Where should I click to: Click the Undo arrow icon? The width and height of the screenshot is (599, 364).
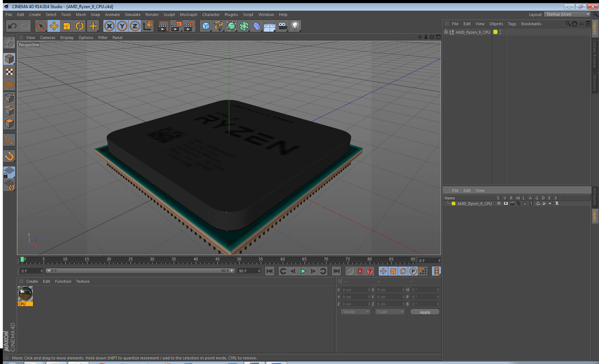pyautogui.click(x=12, y=26)
